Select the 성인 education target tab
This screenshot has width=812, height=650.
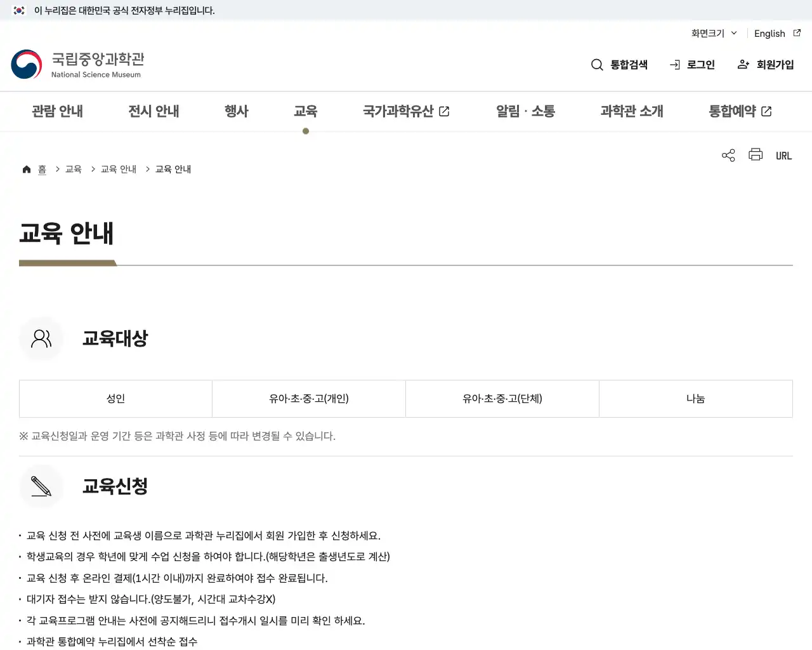pos(115,399)
